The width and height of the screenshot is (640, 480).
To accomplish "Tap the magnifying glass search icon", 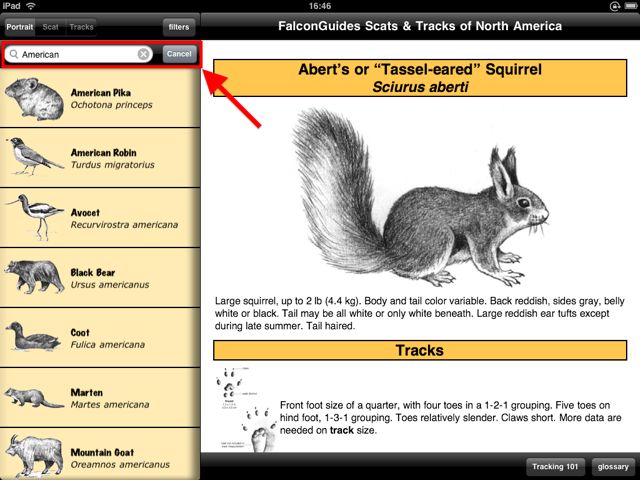I will (x=13, y=54).
